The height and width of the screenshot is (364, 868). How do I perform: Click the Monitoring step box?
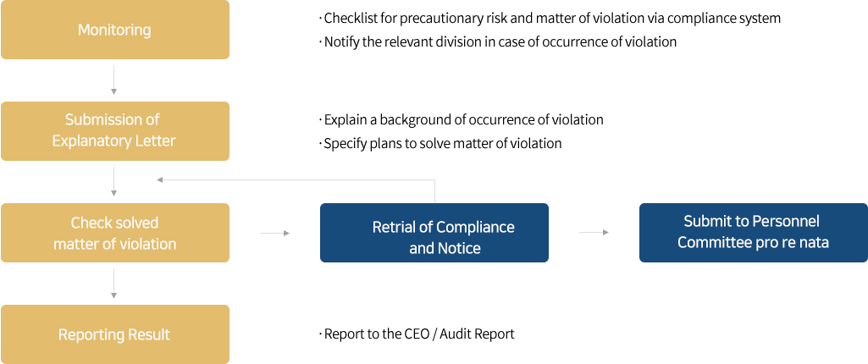(115, 30)
